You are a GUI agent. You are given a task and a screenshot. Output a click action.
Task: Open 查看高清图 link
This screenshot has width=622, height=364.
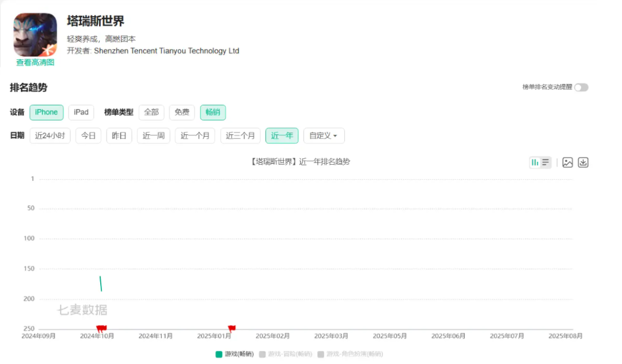tap(35, 62)
